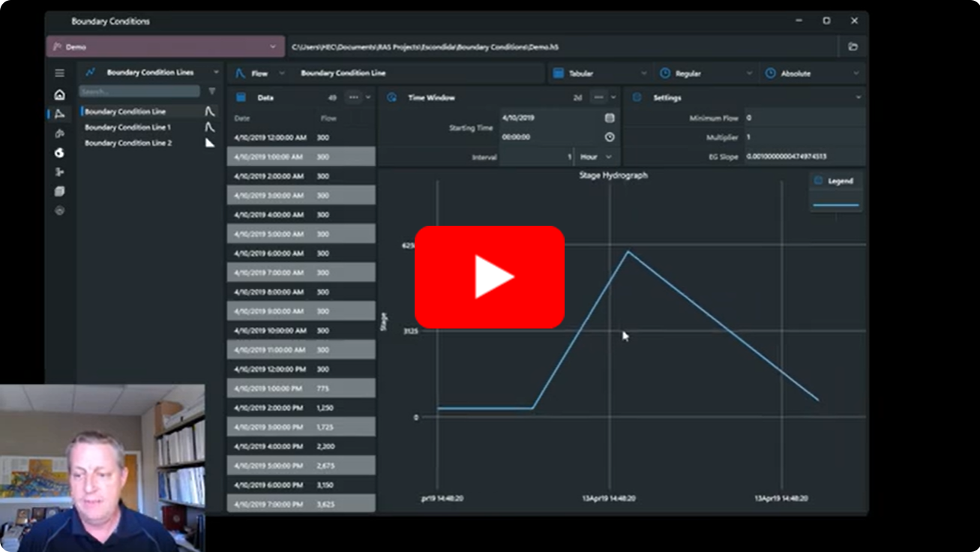Select Boundary Condition Line 1

pos(127,127)
